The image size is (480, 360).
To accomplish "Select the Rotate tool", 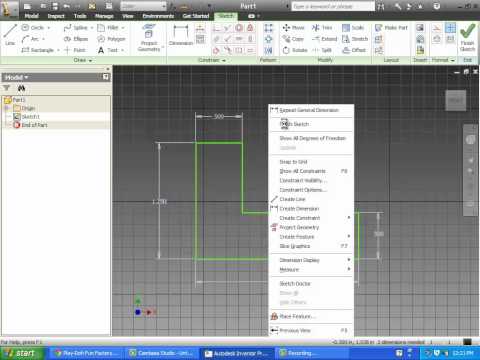I will coord(295,50).
